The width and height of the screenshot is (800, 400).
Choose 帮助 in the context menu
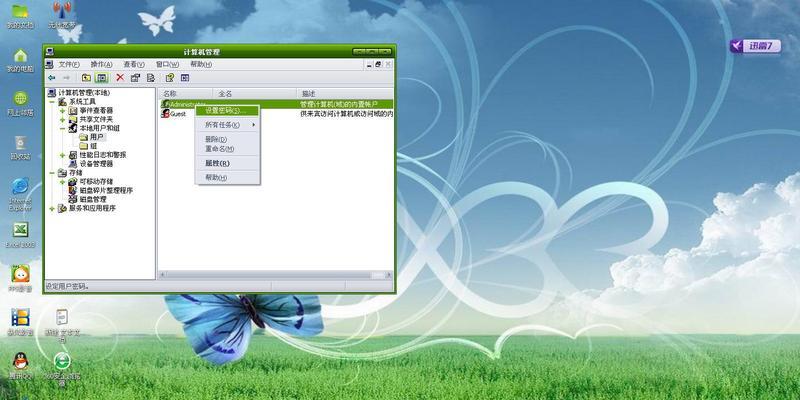point(228,178)
